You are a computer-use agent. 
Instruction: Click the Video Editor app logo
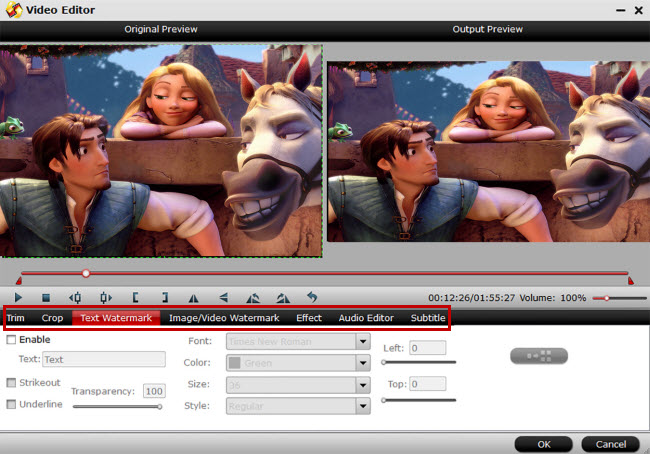tap(14, 10)
